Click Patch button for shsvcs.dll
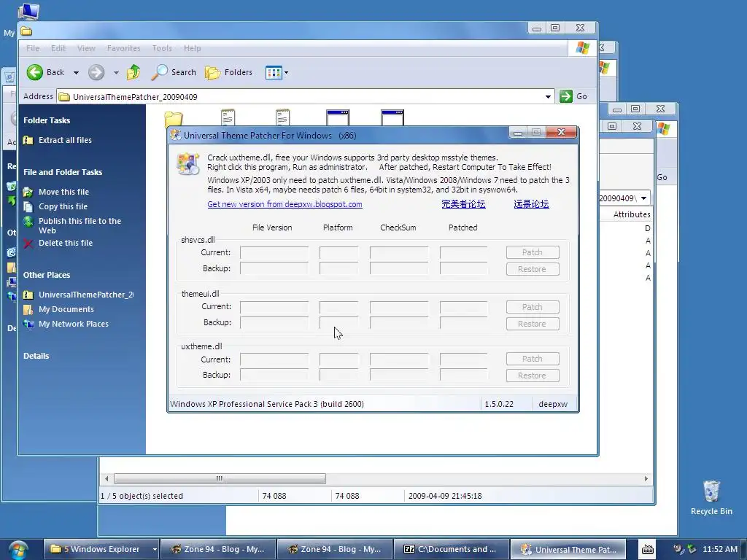 pos(532,252)
